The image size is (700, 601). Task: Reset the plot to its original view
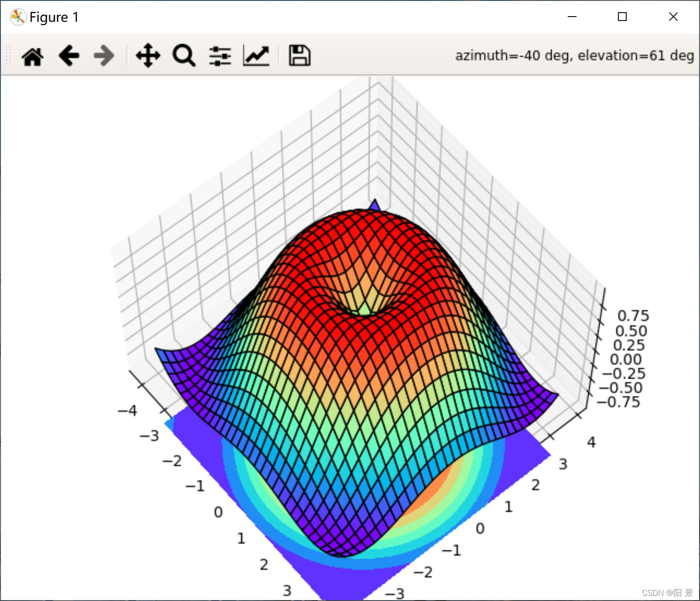[33, 55]
